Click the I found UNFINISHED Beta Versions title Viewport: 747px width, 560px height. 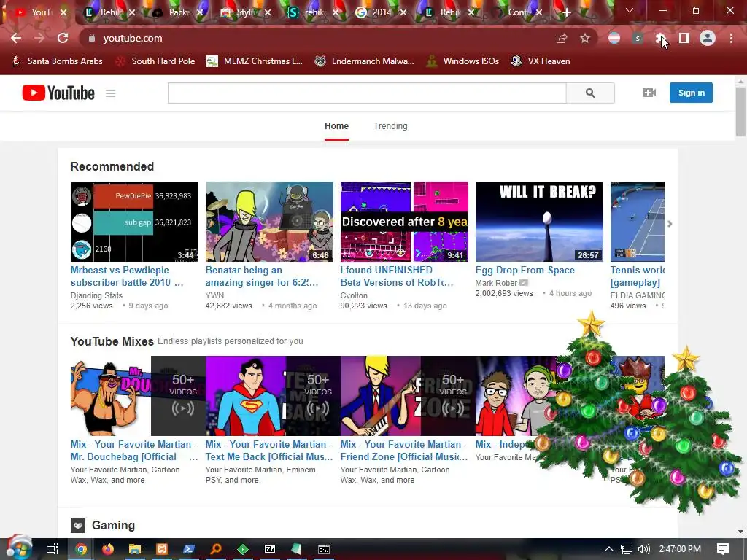click(x=397, y=276)
